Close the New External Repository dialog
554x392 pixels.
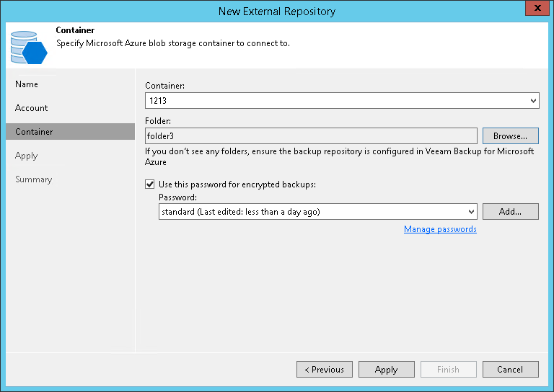pyautogui.click(x=535, y=11)
